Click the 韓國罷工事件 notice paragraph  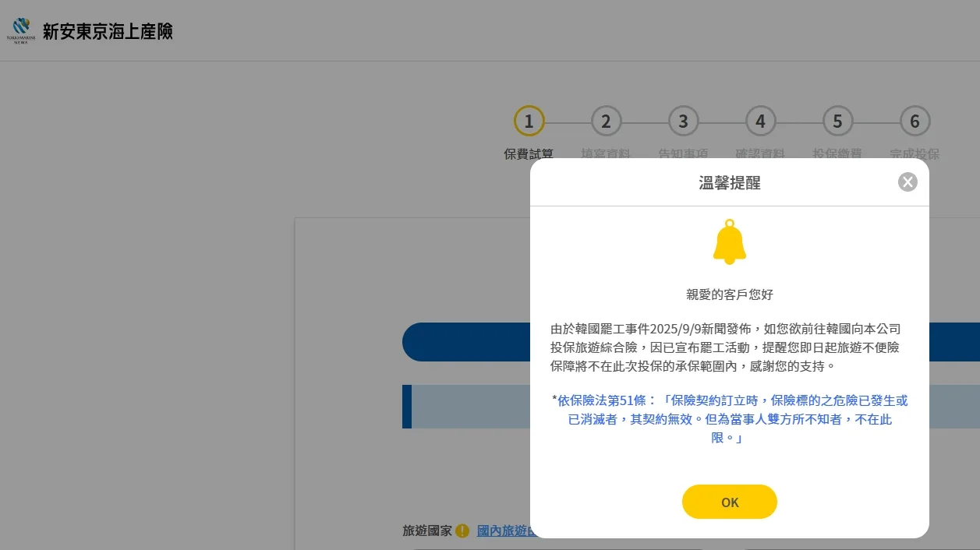pyautogui.click(x=725, y=347)
